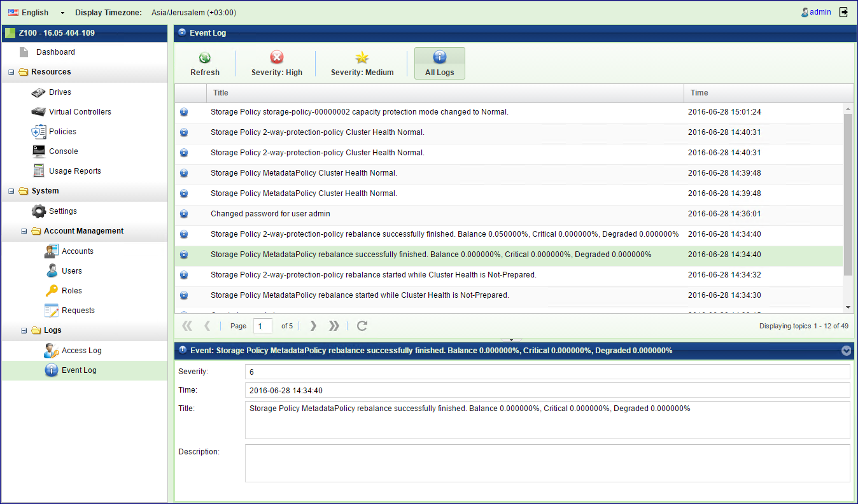Open the Usage Reports page
Screen dimensions: 858x504
[74, 171]
